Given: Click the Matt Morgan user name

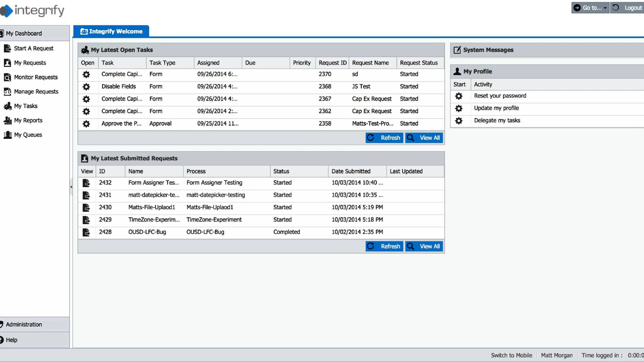Looking at the screenshot, I should pos(556,355).
